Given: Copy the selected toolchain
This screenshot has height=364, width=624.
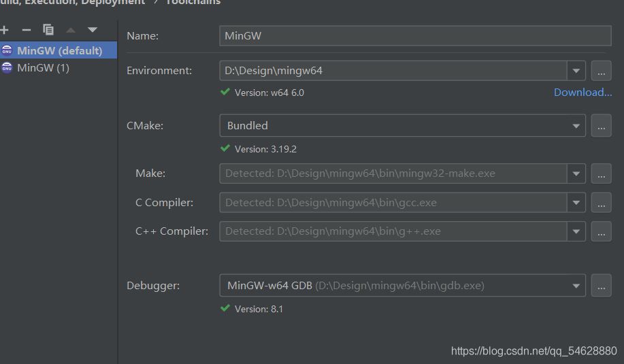Looking at the screenshot, I should 48,30.
